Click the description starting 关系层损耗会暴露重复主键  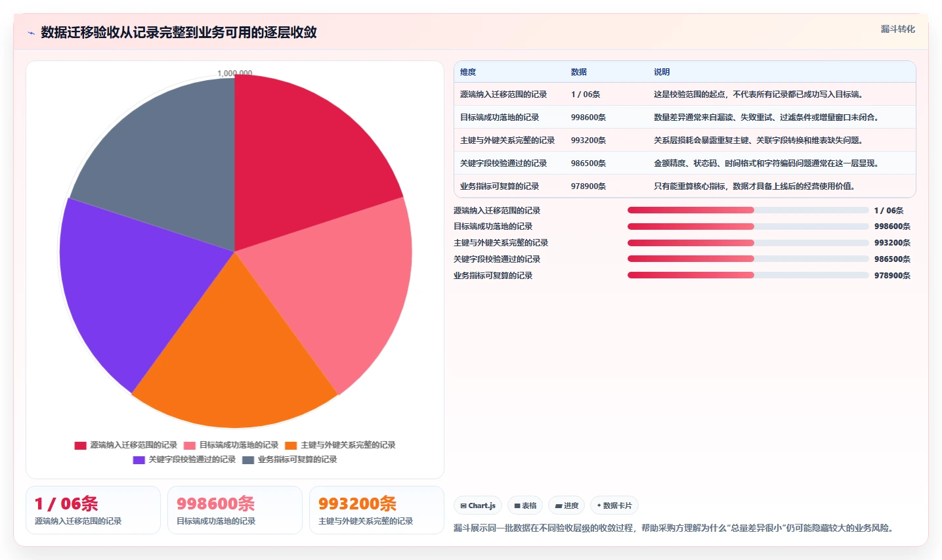tap(758, 140)
